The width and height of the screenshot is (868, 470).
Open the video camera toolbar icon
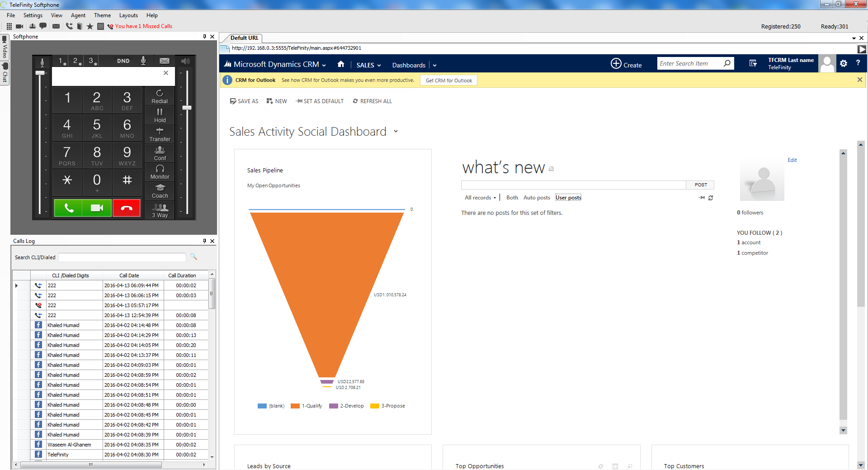(19, 26)
